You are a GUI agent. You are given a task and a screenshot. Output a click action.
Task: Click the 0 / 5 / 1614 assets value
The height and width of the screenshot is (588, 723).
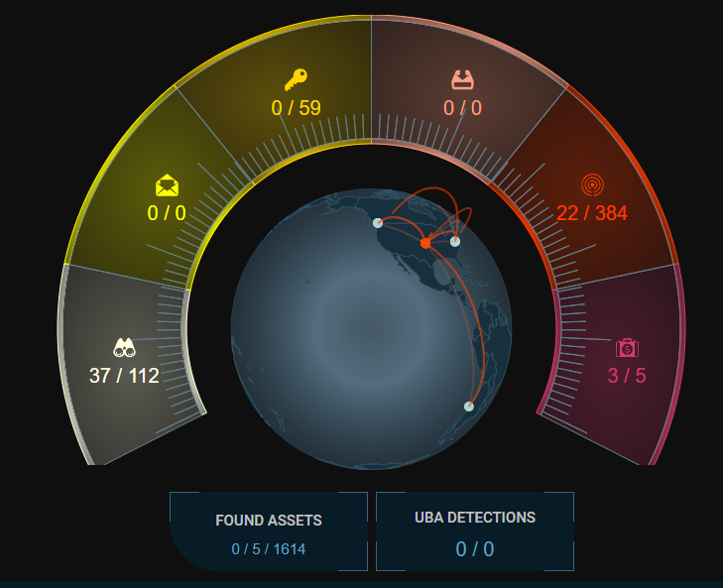tap(269, 548)
